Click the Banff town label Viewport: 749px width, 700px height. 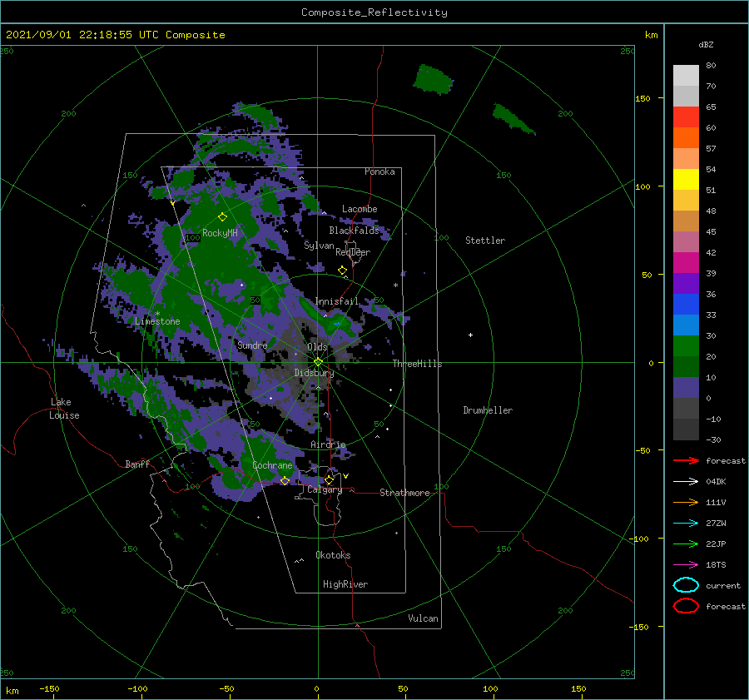point(137,464)
